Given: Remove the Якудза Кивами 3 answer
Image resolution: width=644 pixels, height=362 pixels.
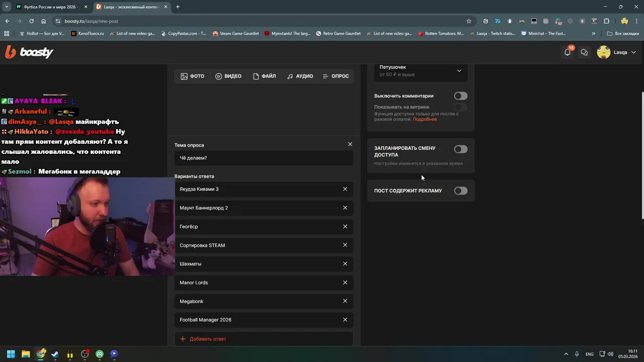Looking at the screenshot, I should [x=345, y=189].
